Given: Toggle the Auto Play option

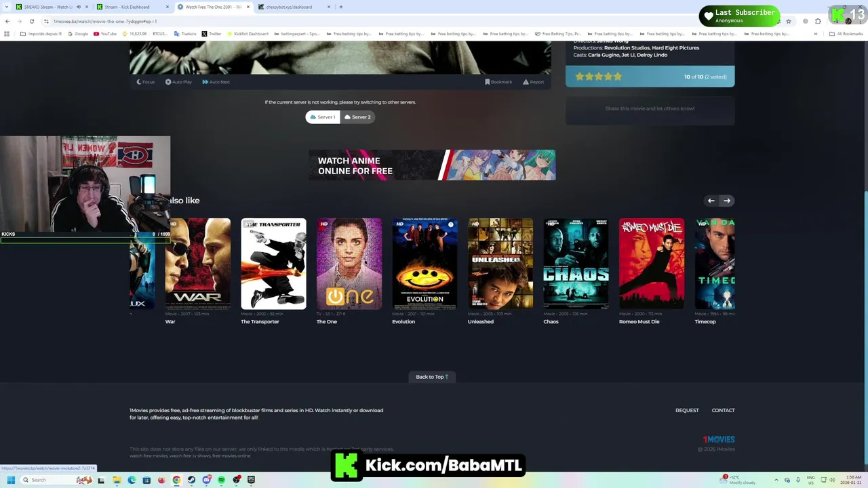Looking at the screenshot, I should [178, 82].
